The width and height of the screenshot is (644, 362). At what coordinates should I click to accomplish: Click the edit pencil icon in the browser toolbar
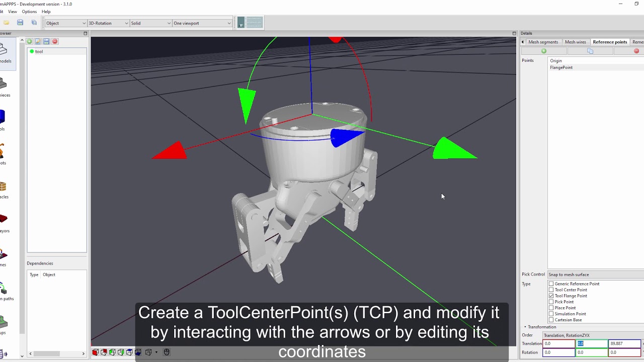(x=38, y=41)
